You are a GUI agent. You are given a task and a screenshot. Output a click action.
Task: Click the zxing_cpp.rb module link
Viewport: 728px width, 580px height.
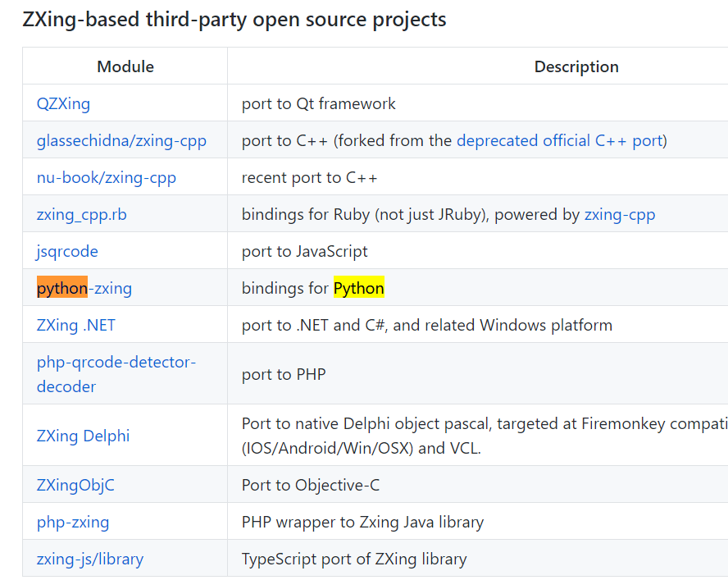point(81,214)
